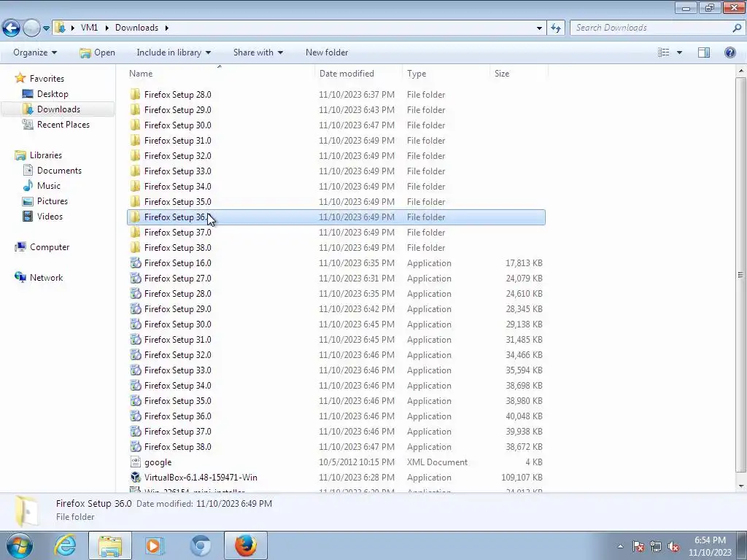Click the Open toolbar button
The height and width of the screenshot is (560, 747).
click(97, 52)
